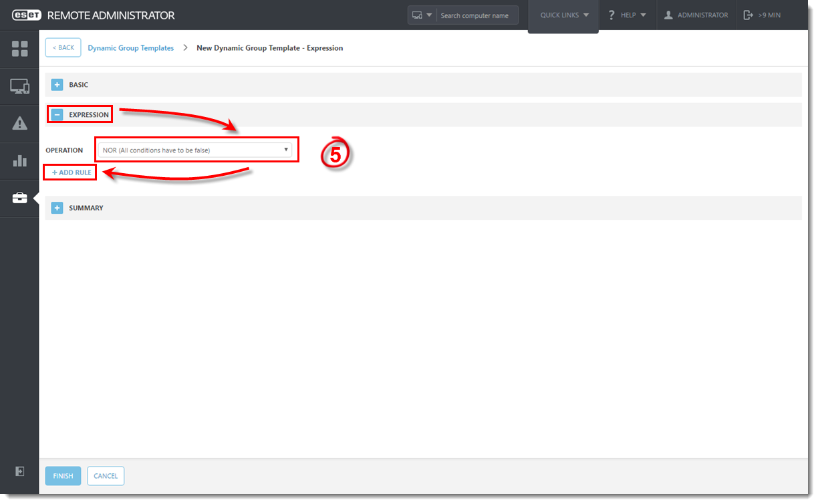Open the Operation NOR dropdown

[x=194, y=150]
